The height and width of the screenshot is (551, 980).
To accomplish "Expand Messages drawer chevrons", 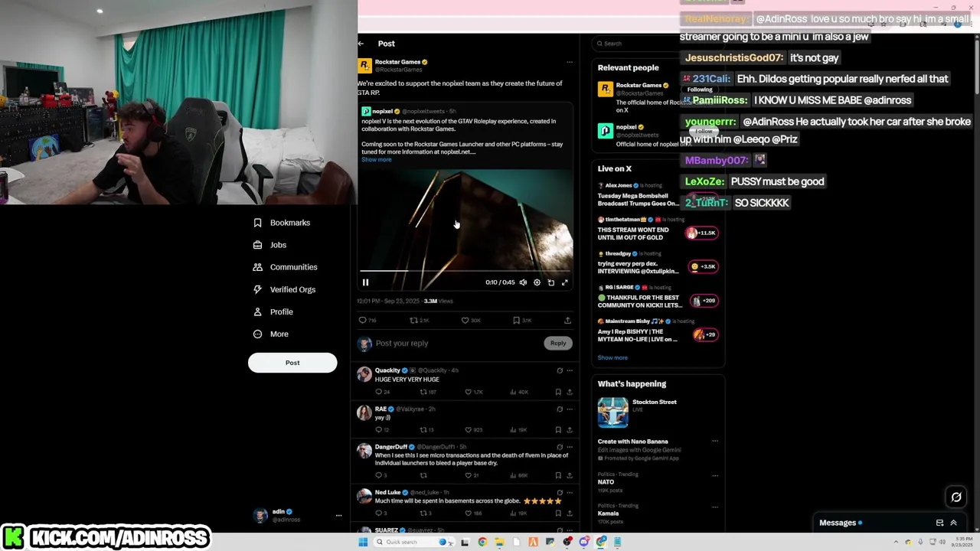I will [953, 523].
